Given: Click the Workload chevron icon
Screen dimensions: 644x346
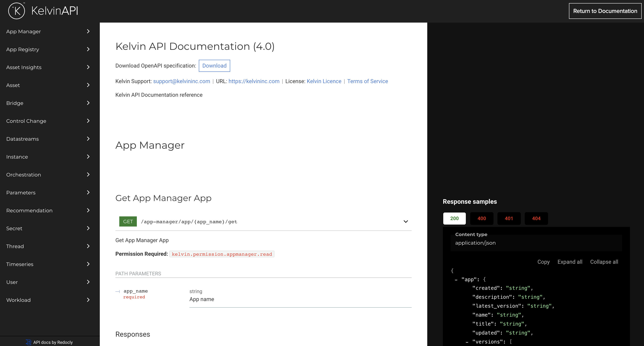Looking at the screenshot, I should coord(88,300).
